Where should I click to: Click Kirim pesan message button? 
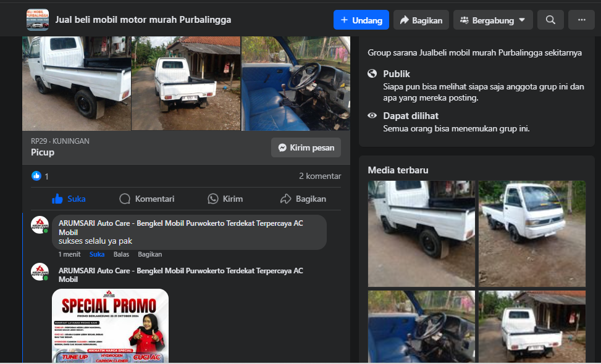306,147
